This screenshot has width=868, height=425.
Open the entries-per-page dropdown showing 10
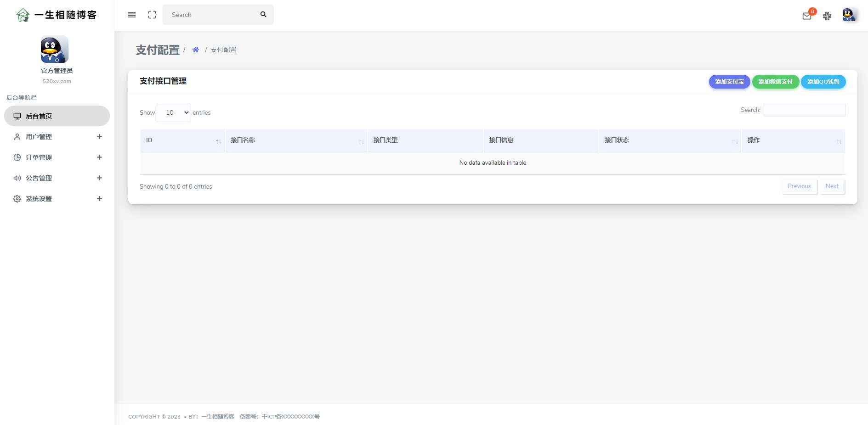click(x=174, y=112)
